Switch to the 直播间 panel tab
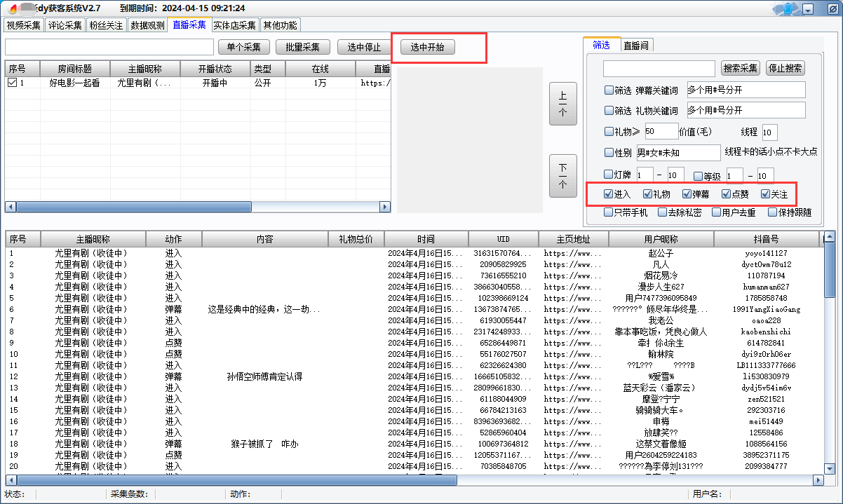 pos(636,46)
